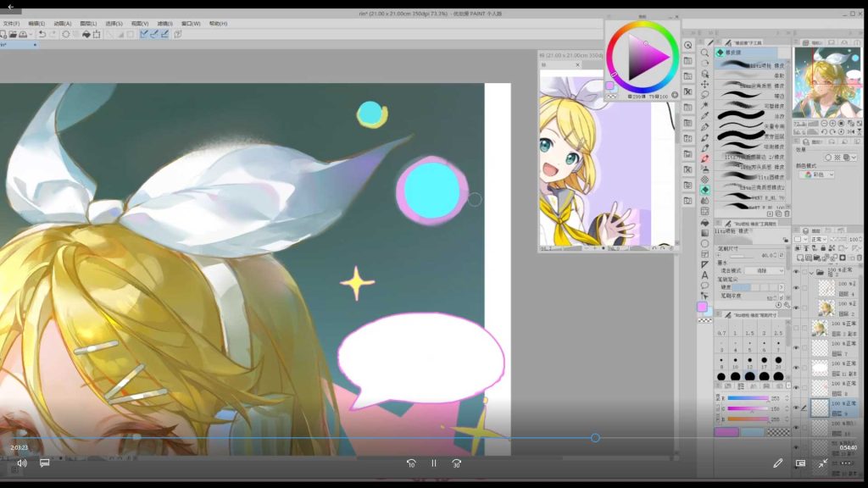Select the eyedropper tool

[704, 116]
